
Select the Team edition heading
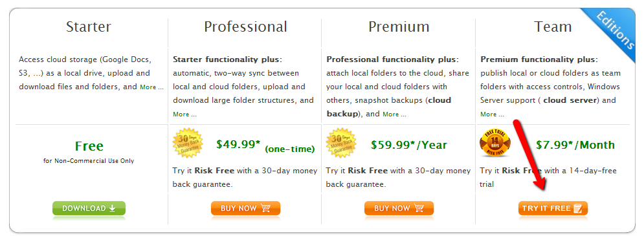tap(553, 27)
